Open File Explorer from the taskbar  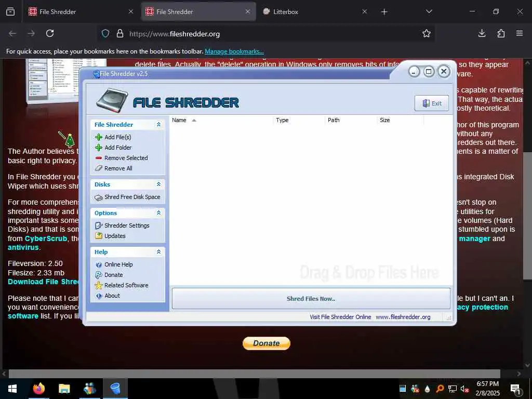pyautogui.click(x=64, y=389)
